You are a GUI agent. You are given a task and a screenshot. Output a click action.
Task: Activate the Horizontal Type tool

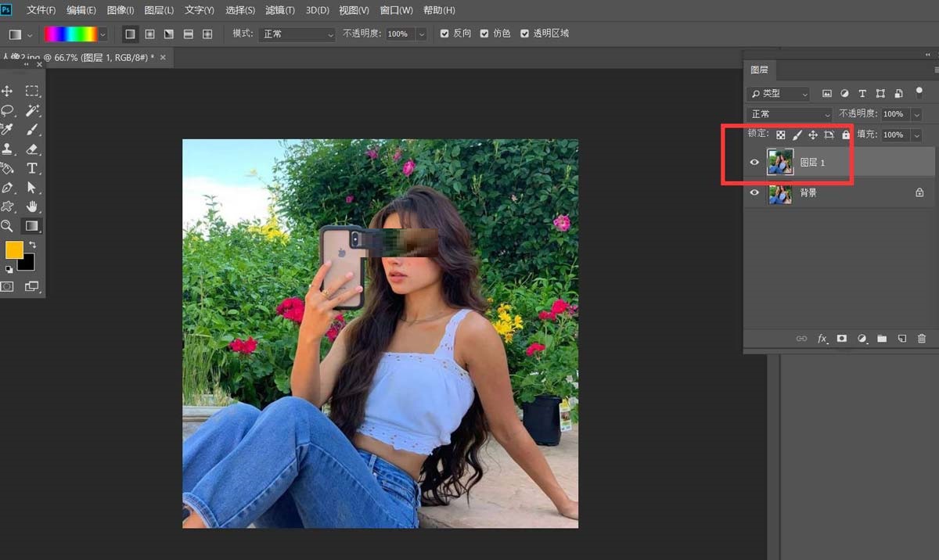click(x=32, y=168)
